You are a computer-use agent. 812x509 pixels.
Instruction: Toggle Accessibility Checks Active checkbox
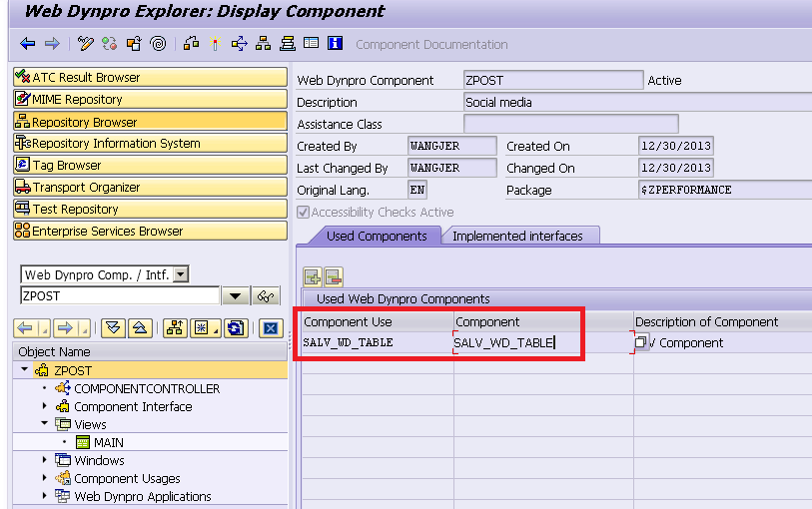tap(304, 212)
